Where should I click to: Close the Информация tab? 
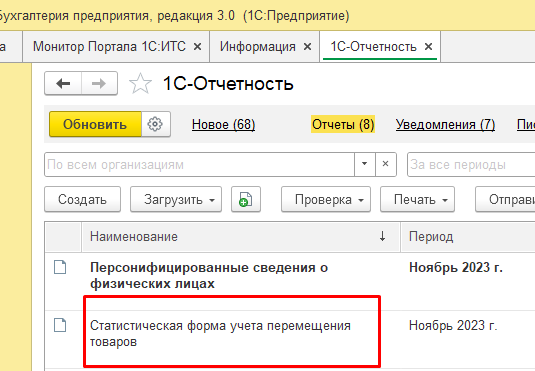pos(307,46)
